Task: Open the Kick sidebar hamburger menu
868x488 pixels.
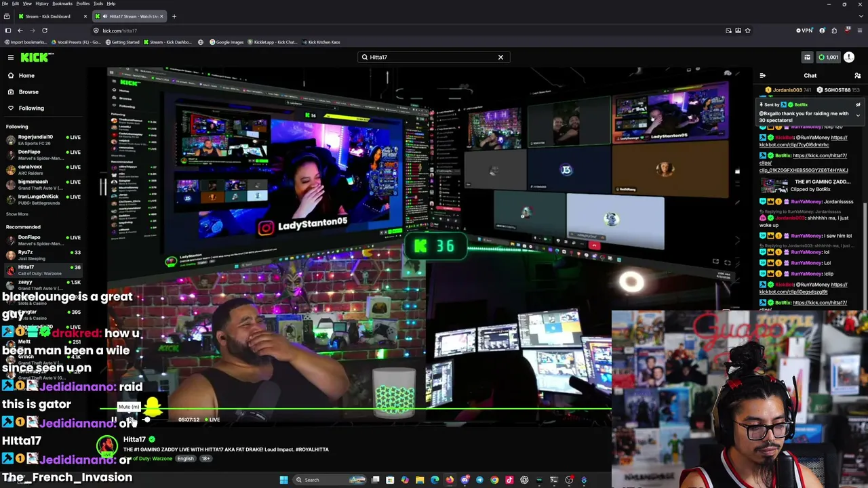Action: point(11,58)
